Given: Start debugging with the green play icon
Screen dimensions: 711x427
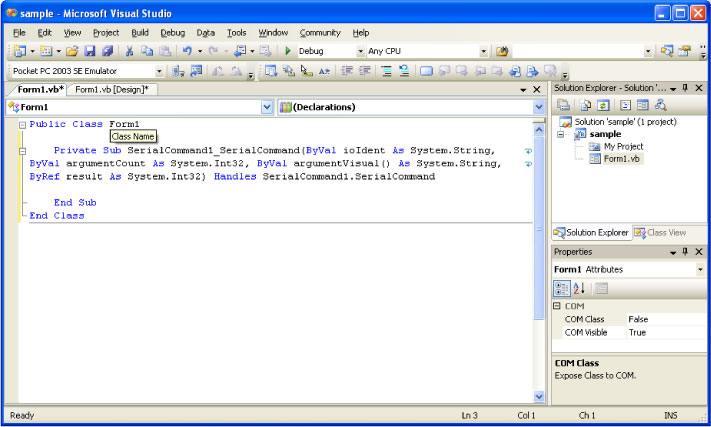Looking at the screenshot, I should [287, 51].
